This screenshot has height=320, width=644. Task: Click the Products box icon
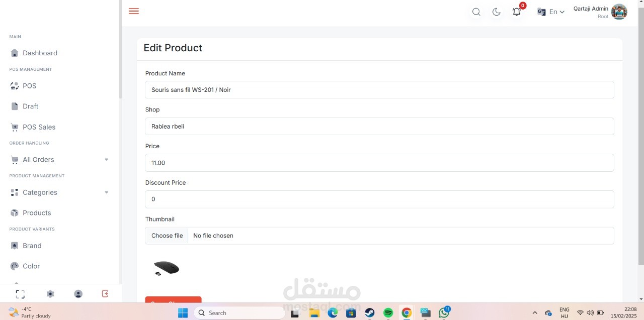15,213
